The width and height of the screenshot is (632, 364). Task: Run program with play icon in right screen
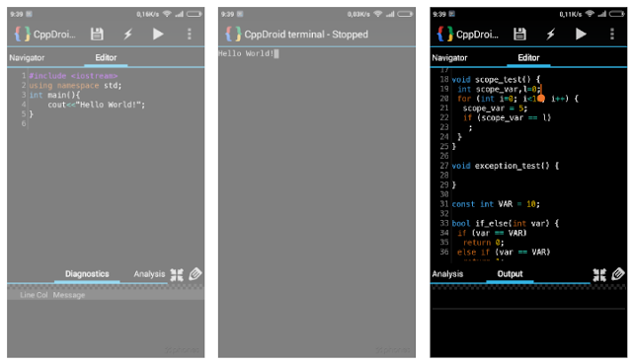(581, 35)
